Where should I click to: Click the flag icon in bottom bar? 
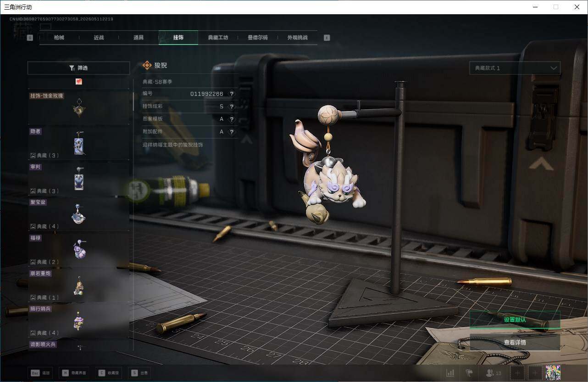(469, 373)
